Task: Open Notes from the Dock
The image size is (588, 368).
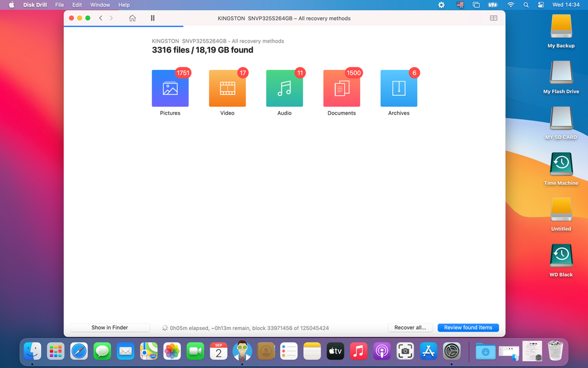Action: tap(312, 351)
